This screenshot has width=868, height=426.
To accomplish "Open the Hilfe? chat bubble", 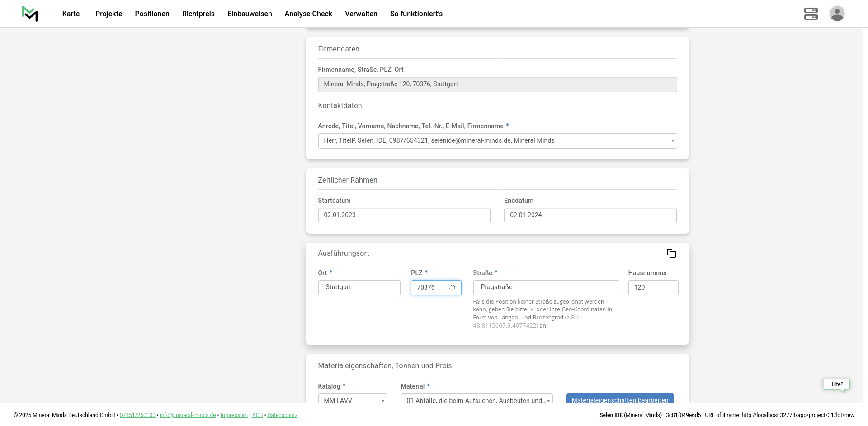I will pos(836,384).
